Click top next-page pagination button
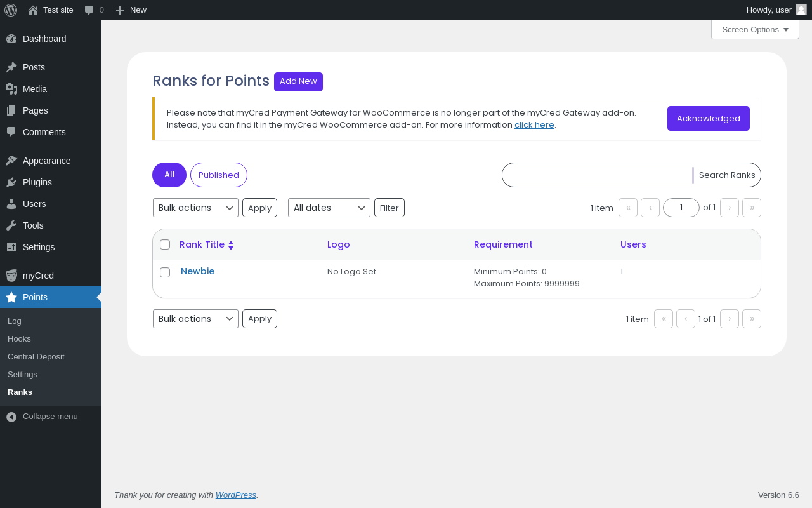This screenshot has width=812, height=508. [730, 208]
